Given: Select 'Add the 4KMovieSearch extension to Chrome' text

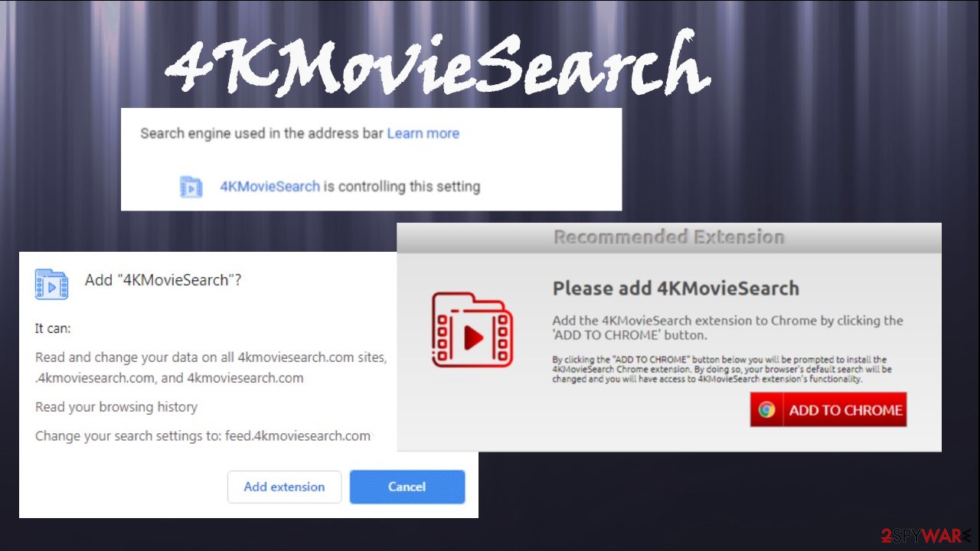Looking at the screenshot, I should point(727,328).
